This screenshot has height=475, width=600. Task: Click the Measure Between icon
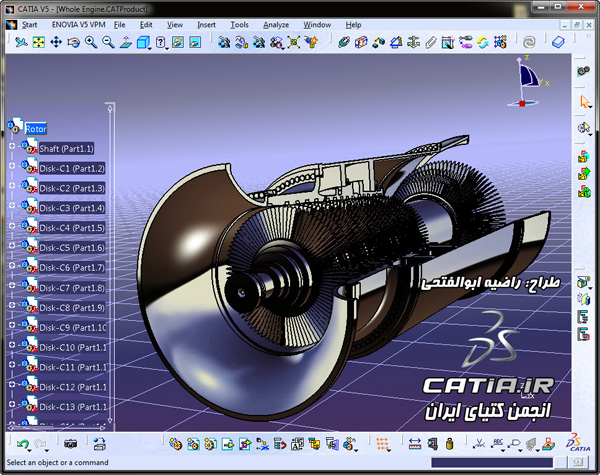pyautogui.click(x=415, y=444)
